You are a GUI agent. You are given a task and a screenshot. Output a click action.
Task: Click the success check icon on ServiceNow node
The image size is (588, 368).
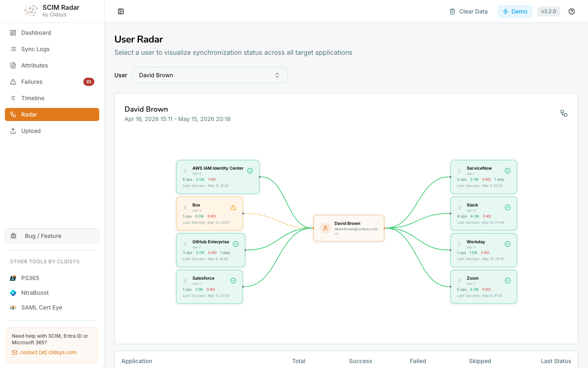click(x=508, y=171)
